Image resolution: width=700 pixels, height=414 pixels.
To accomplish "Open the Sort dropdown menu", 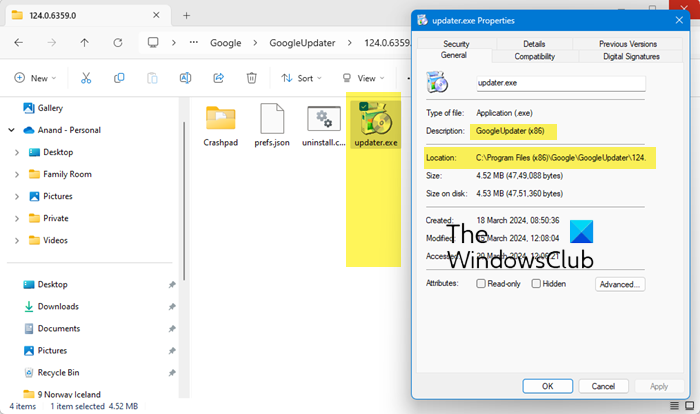I will click(302, 78).
